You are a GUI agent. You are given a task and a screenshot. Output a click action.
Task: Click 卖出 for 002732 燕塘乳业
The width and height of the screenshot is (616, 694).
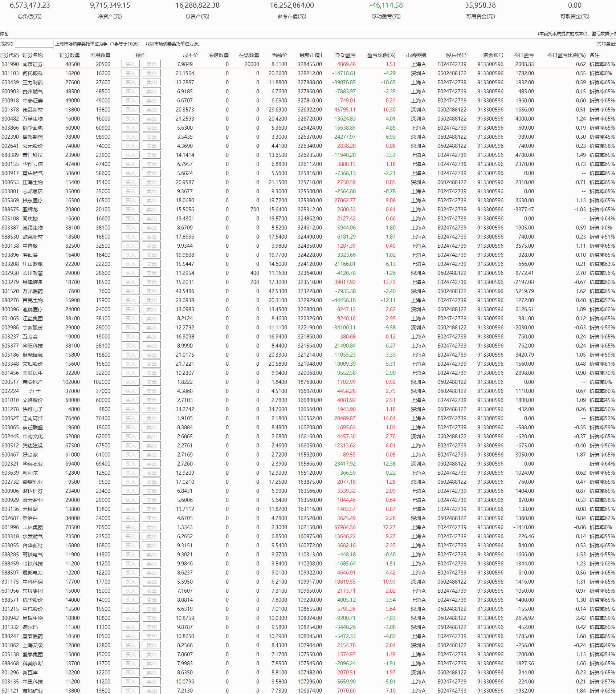[x=152, y=482]
